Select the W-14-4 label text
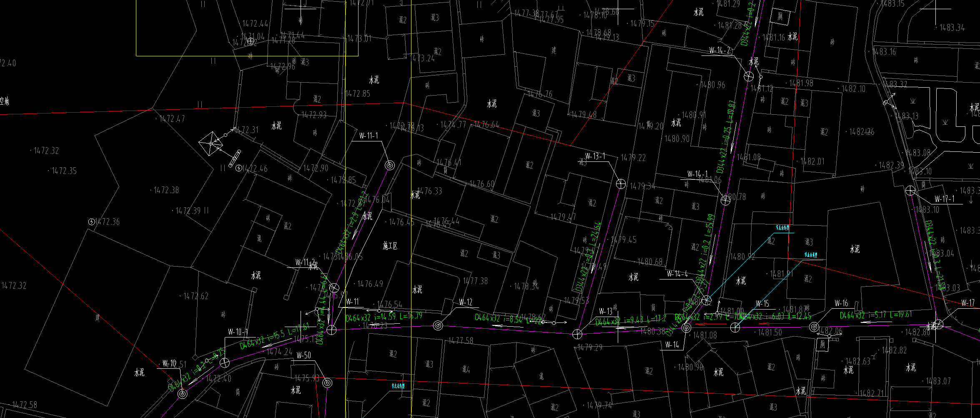The height and width of the screenshot is (418, 980). coord(677,274)
